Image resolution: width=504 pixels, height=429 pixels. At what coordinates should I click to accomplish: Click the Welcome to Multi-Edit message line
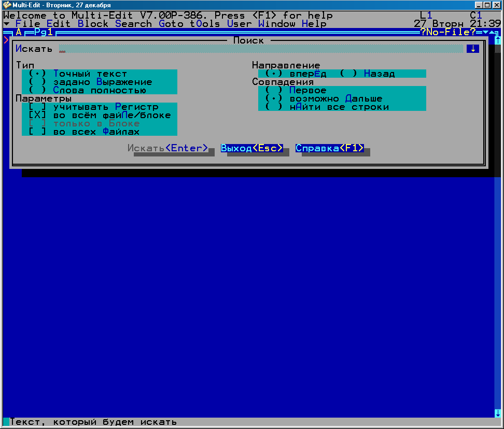point(168,16)
